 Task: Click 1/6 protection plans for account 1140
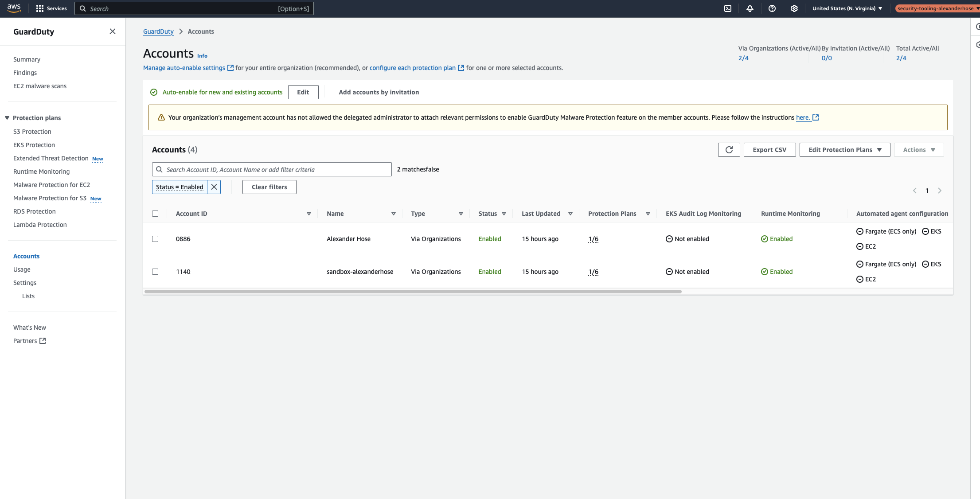coord(593,272)
